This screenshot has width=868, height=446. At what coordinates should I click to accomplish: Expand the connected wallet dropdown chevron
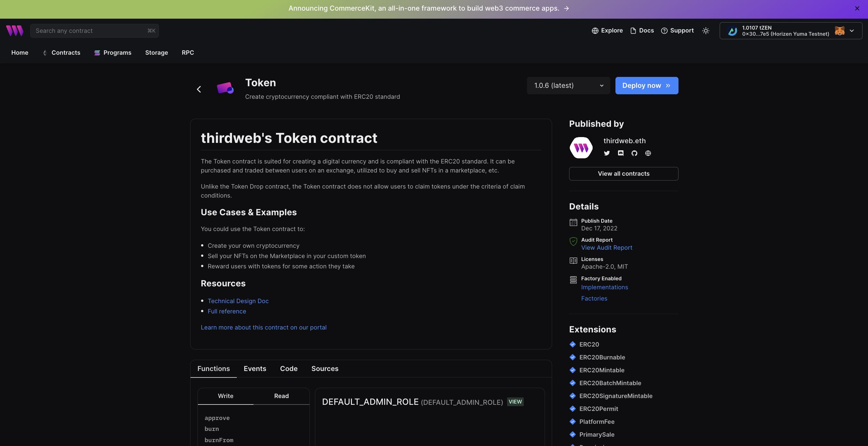pos(852,31)
